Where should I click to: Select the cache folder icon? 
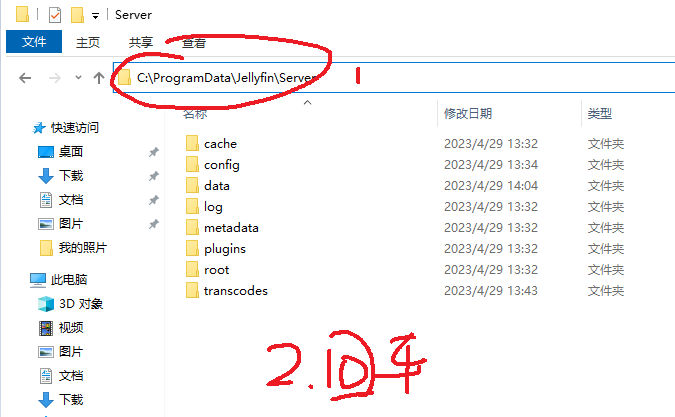[192, 143]
